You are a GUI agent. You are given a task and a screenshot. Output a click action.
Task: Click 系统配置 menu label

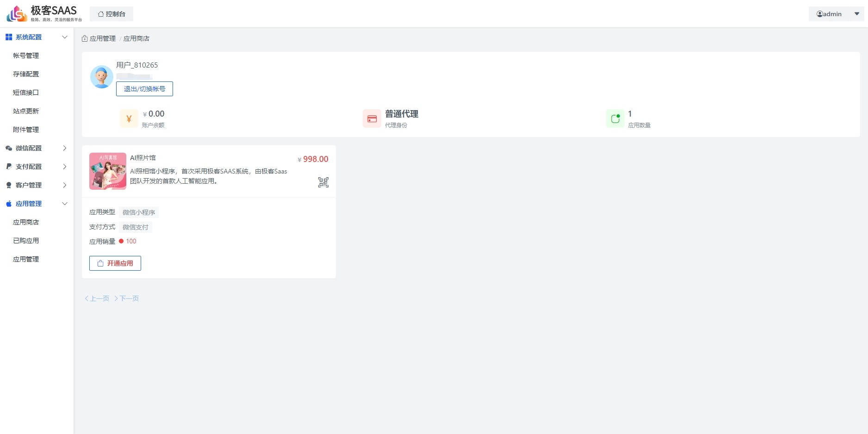(x=29, y=37)
